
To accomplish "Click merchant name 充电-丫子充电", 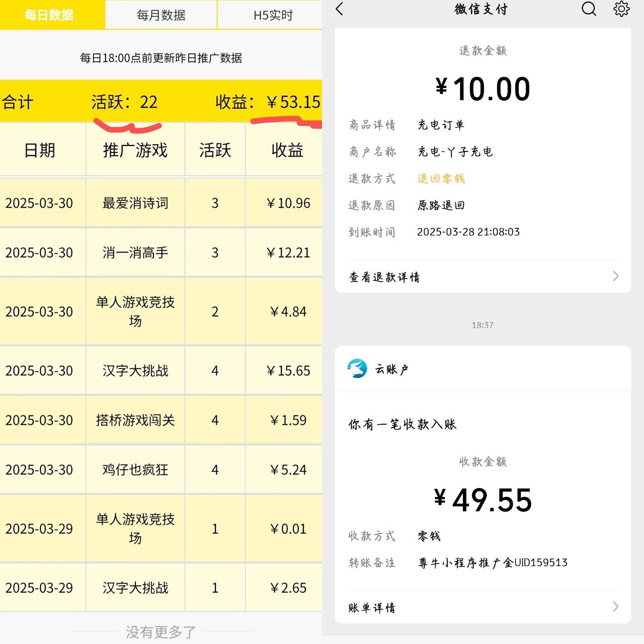I will coord(455,152).
